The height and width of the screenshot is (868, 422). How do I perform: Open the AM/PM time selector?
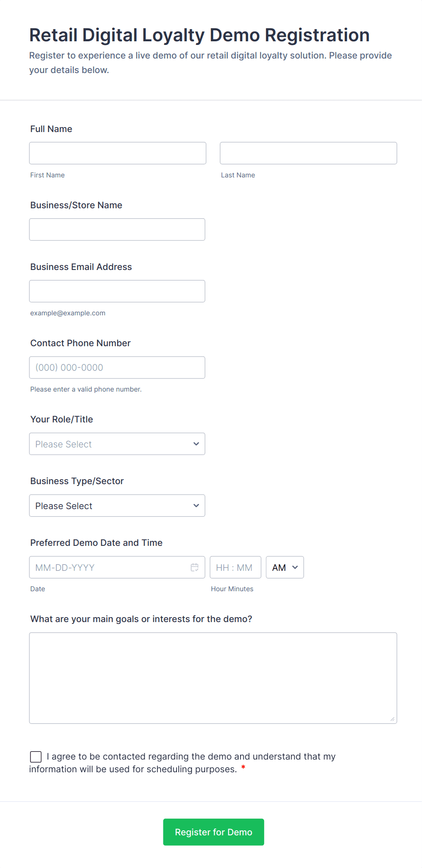click(285, 567)
